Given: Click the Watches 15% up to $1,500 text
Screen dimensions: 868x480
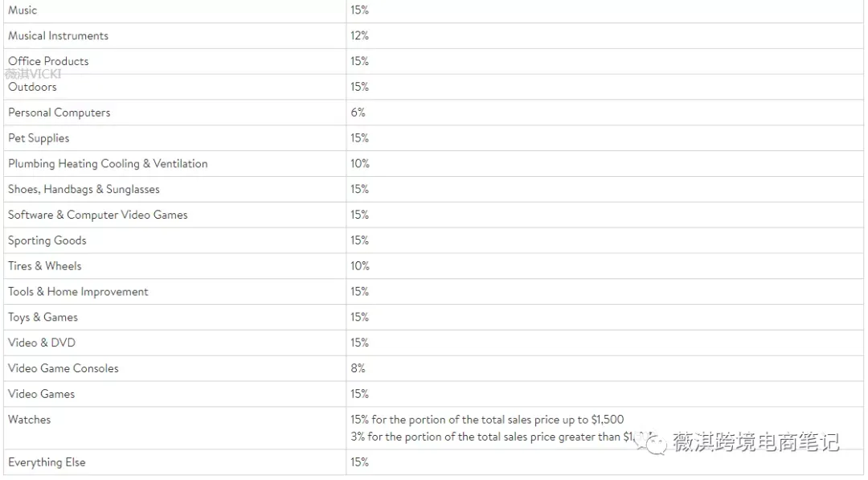Looking at the screenshot, I should 487,420.
